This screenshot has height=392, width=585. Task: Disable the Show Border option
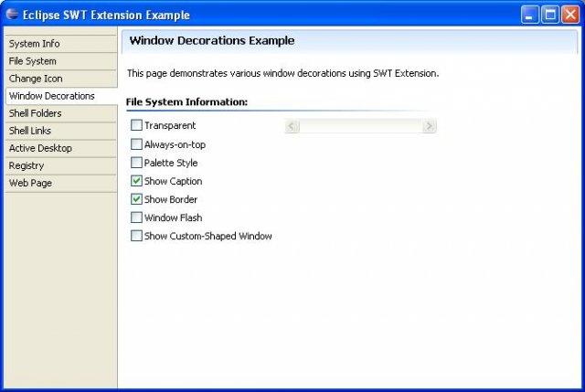click(x=136, y=199)
